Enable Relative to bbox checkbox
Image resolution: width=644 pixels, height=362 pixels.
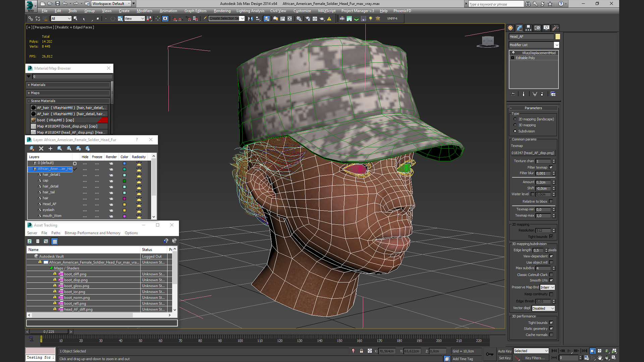[551, 201]
